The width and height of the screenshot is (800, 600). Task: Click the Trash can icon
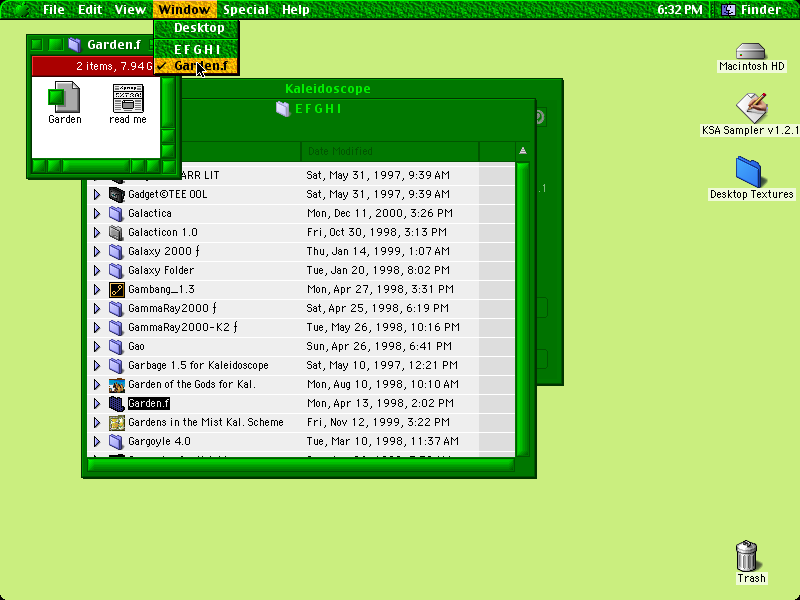tap(747, 556)
